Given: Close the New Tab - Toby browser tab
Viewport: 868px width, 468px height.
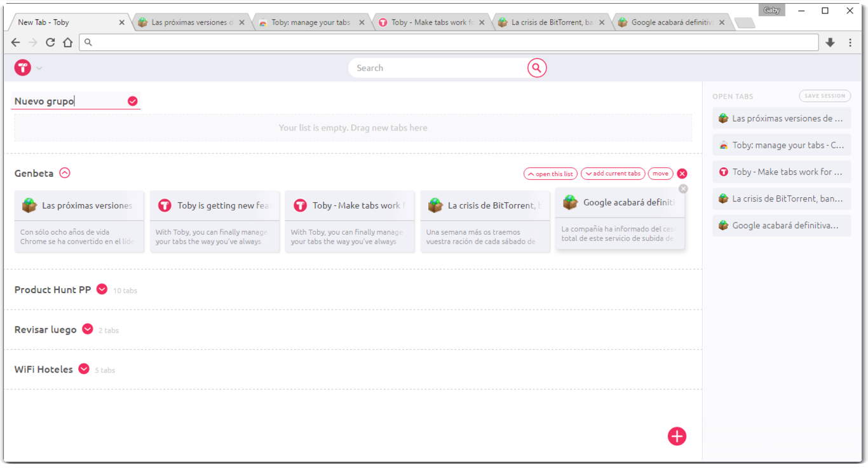Looking at the screenshot, I should click(x=122, y=22).
